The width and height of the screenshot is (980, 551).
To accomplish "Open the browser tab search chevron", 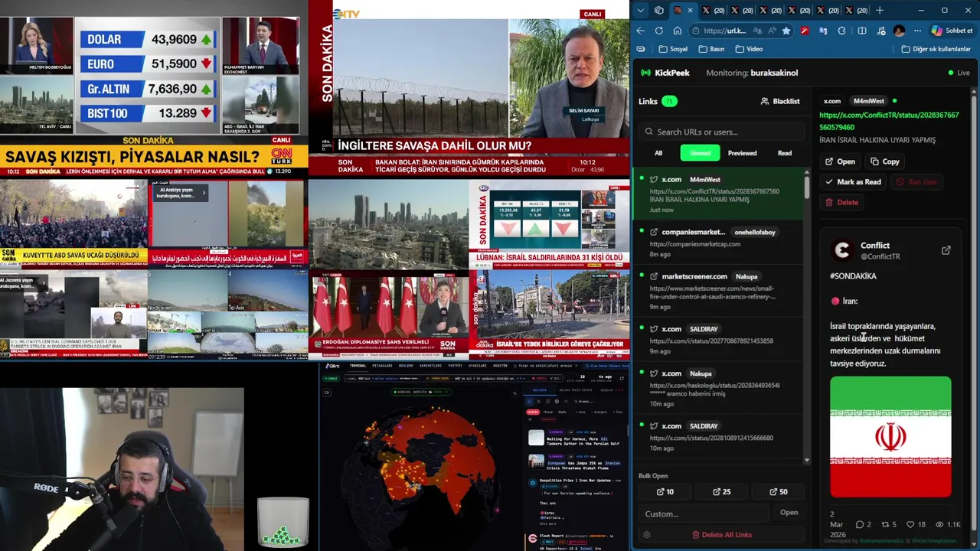I will (641, 10).
